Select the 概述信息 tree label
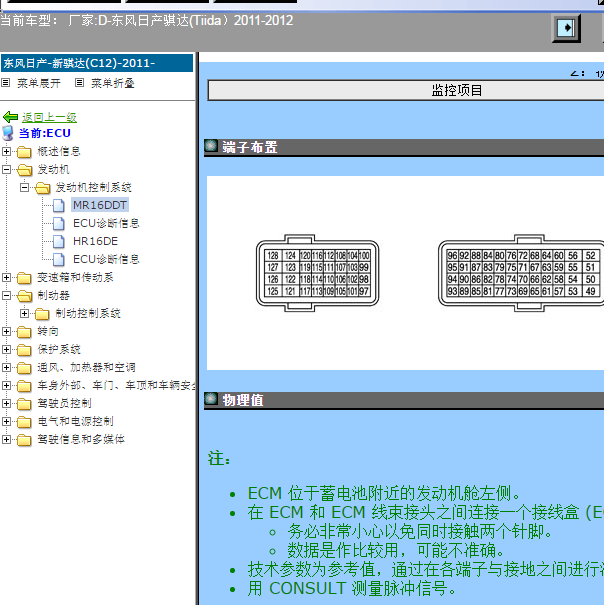 coord(59,151)
